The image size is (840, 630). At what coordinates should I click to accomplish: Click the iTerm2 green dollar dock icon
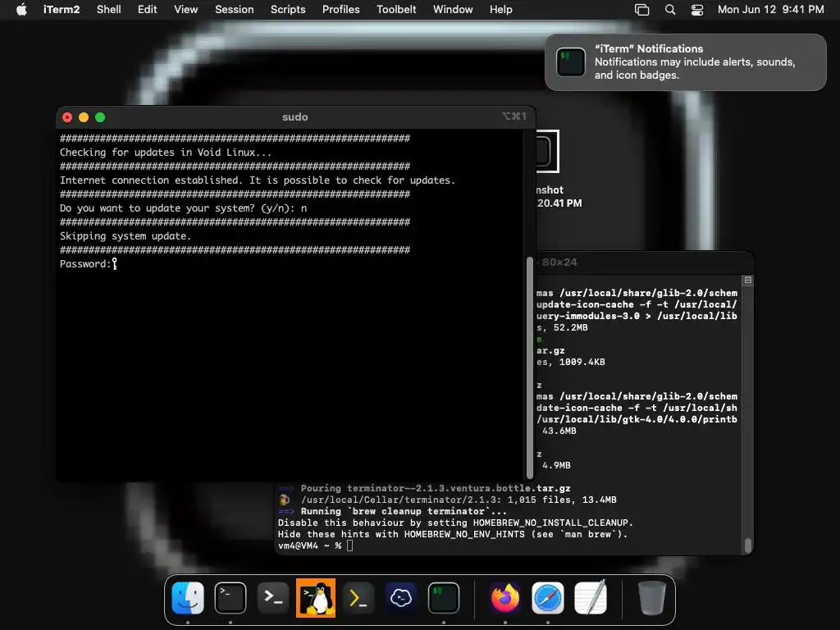[x=444, y=598]
